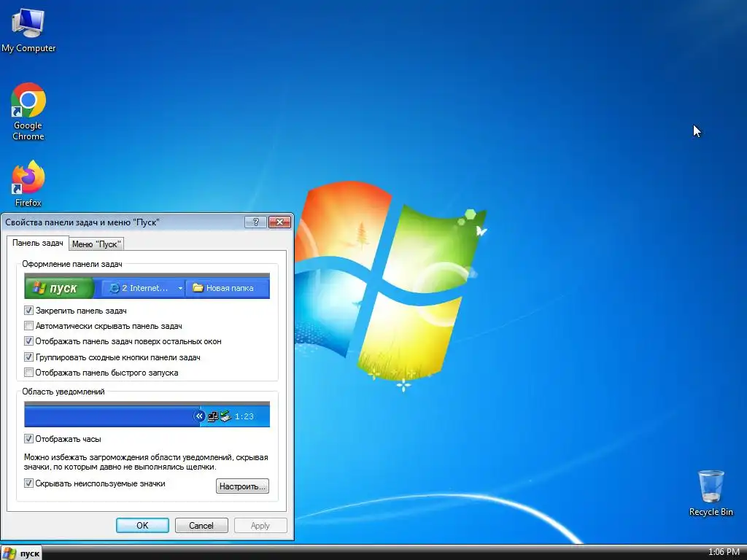Click the dropdown arrow next to 2 Internet... in the preview
747x560 pixels.
click(x=180, y=288)
